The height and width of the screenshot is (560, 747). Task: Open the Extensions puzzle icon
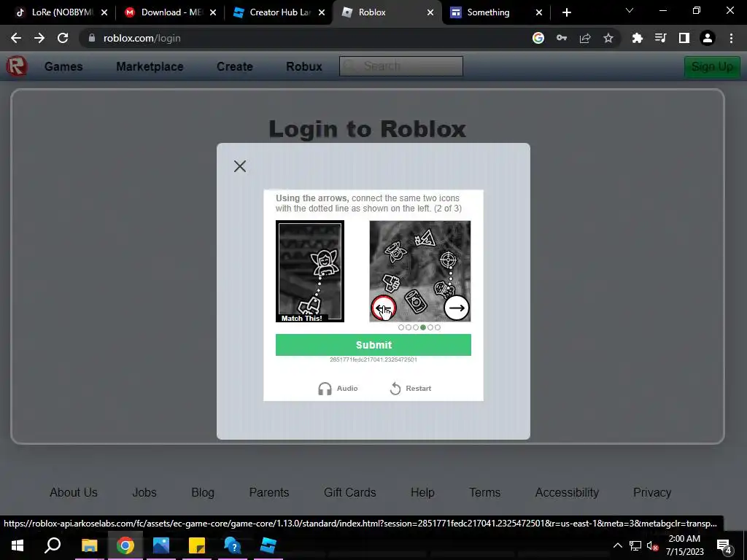click(638, 38)
